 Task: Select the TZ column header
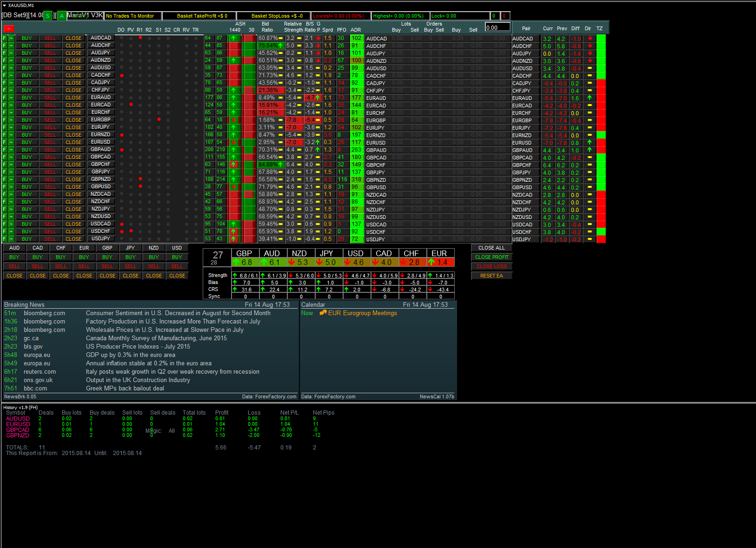[600, 28]
